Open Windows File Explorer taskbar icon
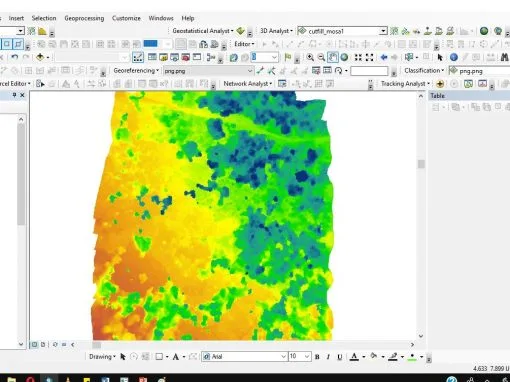Viewport: 510px width, 382px height. 11,380
